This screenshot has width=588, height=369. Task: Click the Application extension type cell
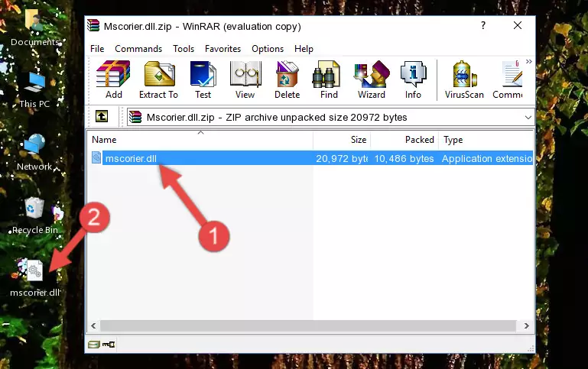point(487,159)
